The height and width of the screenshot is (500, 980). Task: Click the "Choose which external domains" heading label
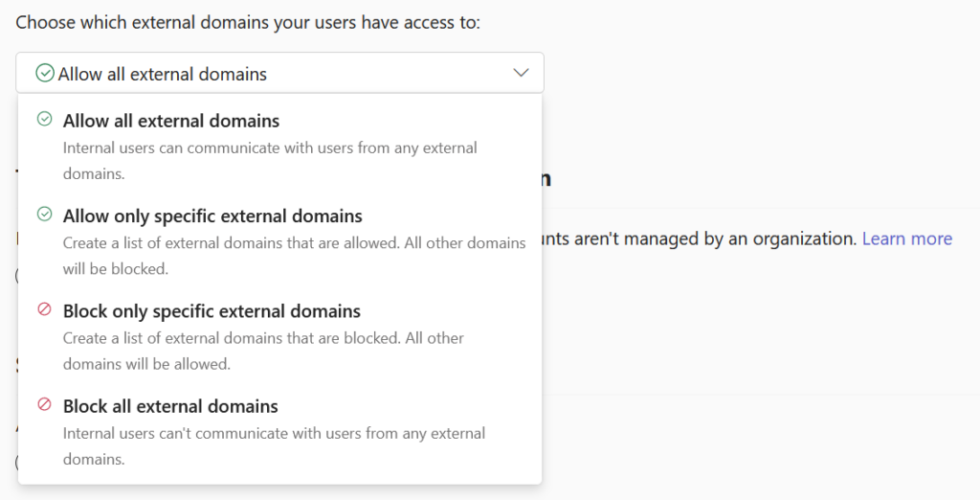(248, 22)
